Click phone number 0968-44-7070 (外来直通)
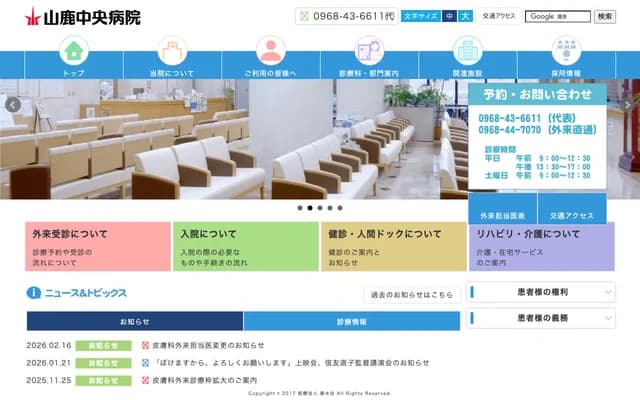This screenshot has width=640, height=400. [537, 130]
